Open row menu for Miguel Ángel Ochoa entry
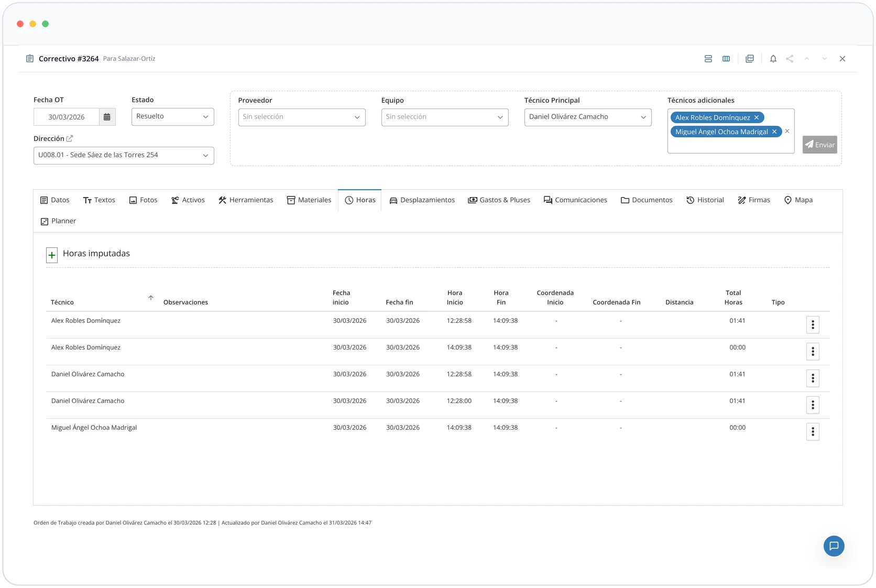Screen dimensions: 876x588 point(813,432)
